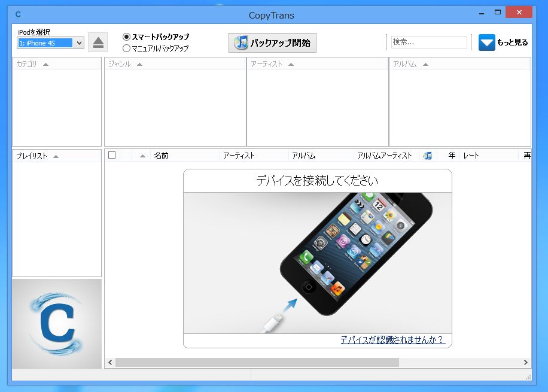Start backup with バックアップ開始 button
548x392 pixels.
tap(272, 42)
